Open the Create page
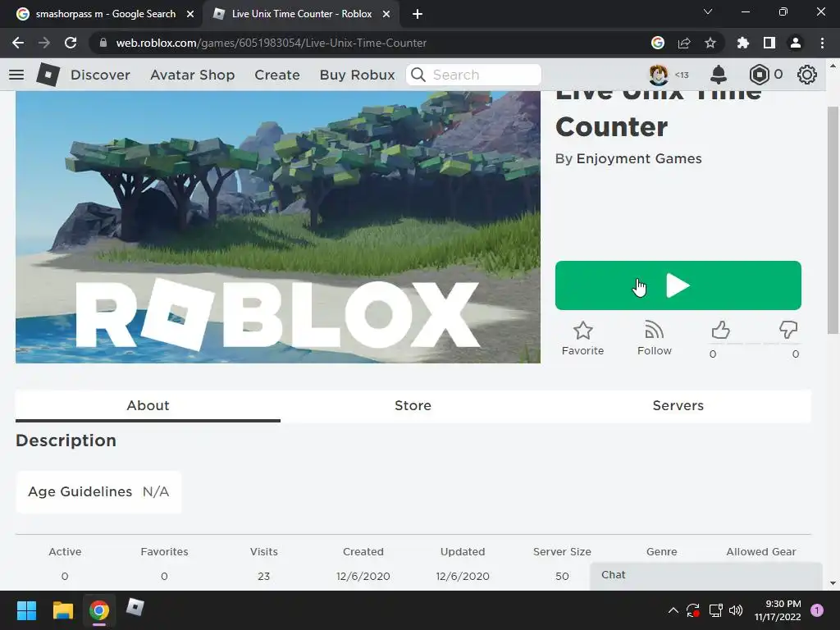The image size is (840, 630). [277, 75]
